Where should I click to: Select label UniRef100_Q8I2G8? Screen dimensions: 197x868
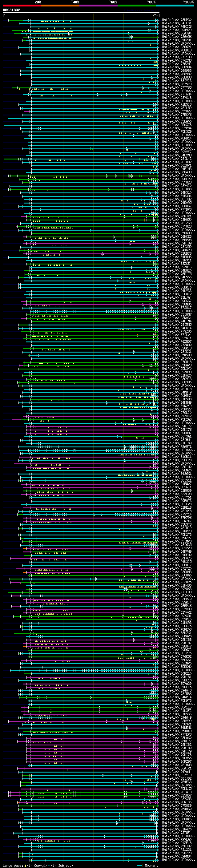point(177,223)
